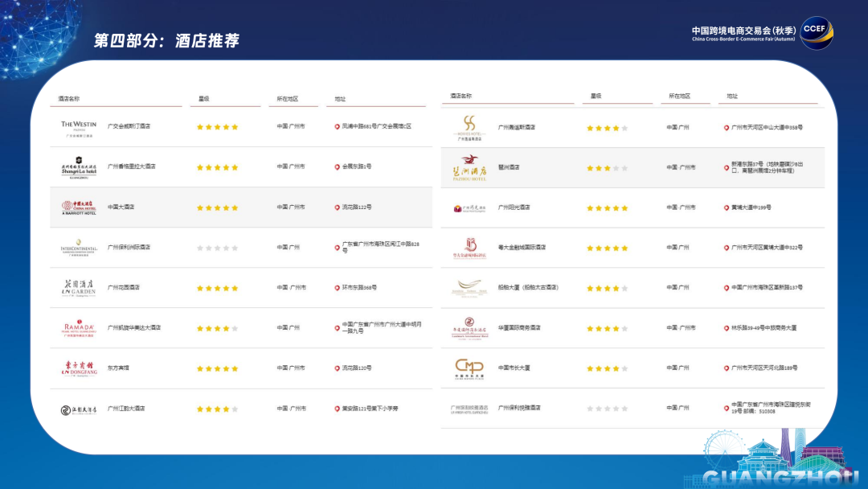Click the location pin beside 凤浦中路681号
Viewport: 868px width, 489px height.
(x=337, y=127)
